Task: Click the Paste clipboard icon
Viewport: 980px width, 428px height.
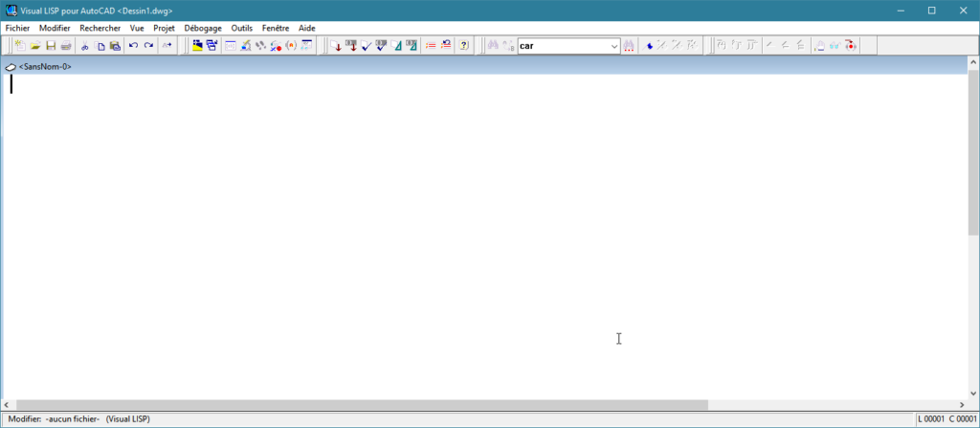Action: (x=115, y=46)
